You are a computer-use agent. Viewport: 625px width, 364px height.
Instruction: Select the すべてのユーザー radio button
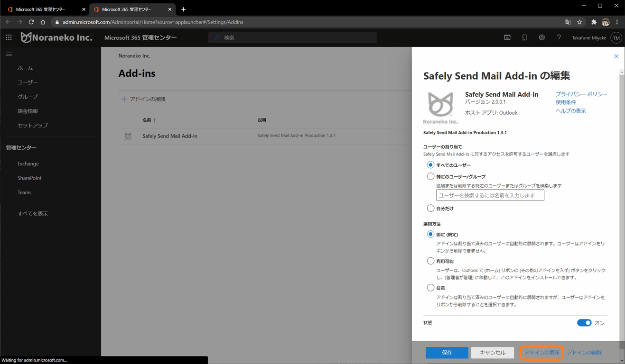pos(430,165)
